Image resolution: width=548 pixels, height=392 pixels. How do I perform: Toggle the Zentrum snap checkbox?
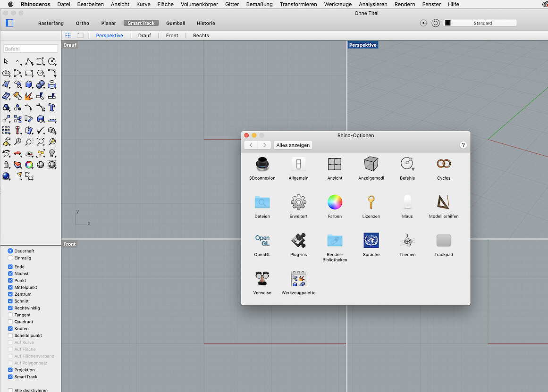coord(10,294)
